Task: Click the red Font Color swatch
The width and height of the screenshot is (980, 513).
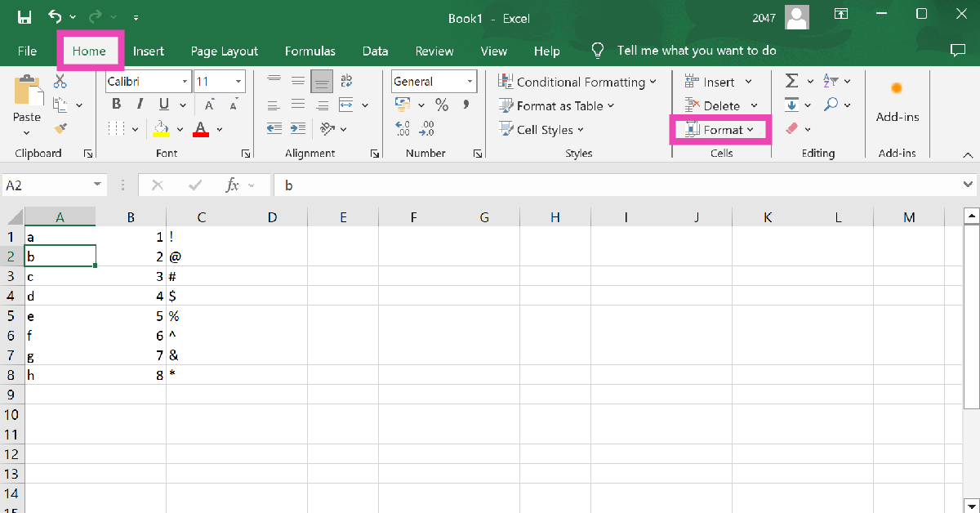Action: tap(199, 128)
